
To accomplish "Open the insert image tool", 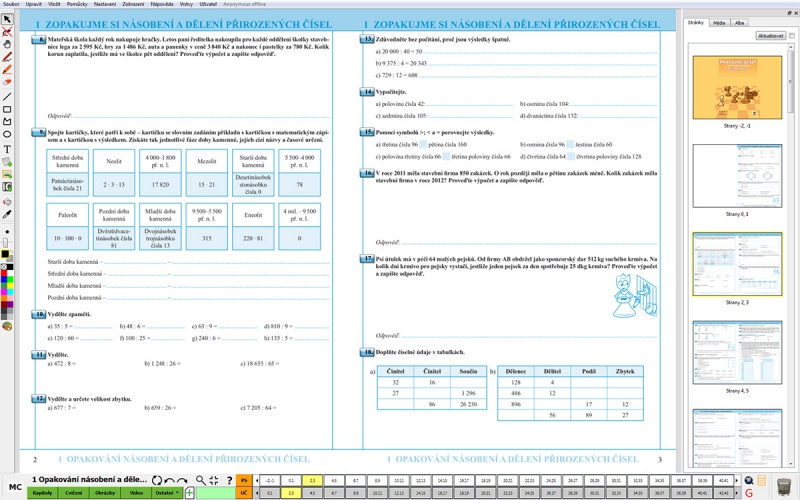I will pos(7,174).
